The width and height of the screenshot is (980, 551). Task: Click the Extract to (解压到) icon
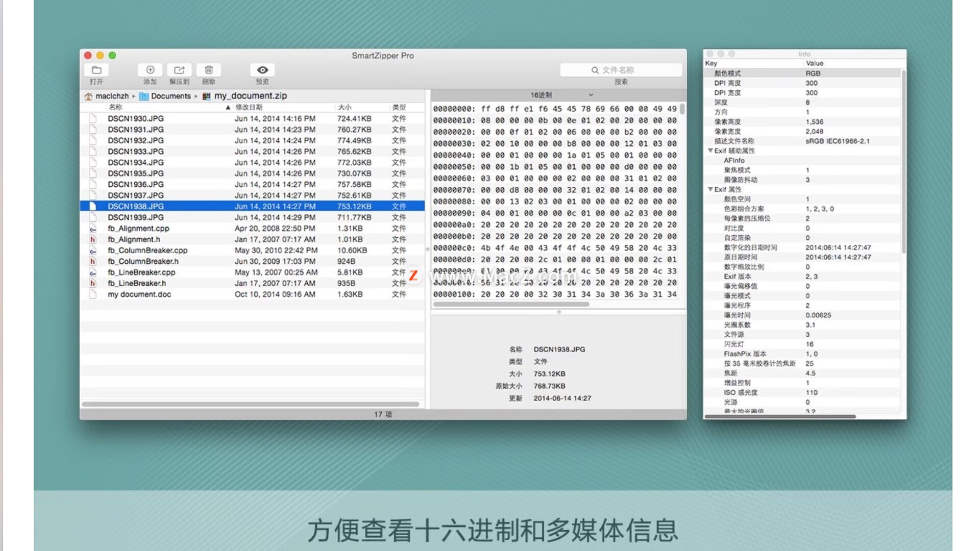[179, 70]
